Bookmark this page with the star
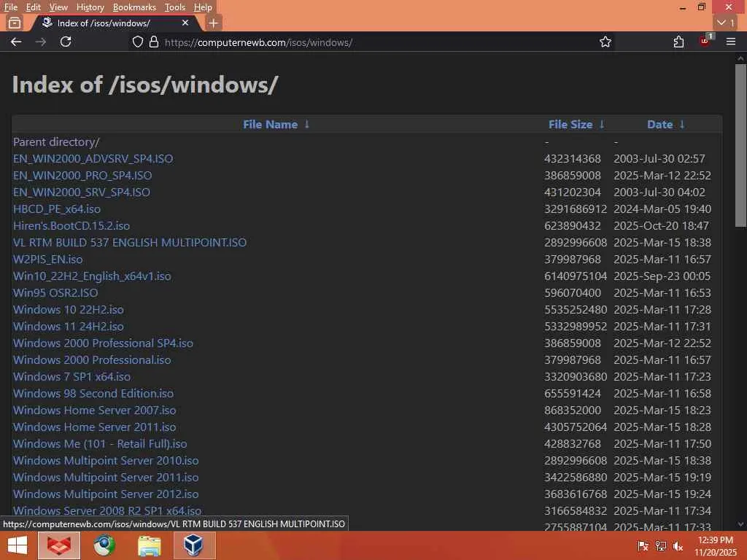Screen dimensions: 747x560 (605, 42)
